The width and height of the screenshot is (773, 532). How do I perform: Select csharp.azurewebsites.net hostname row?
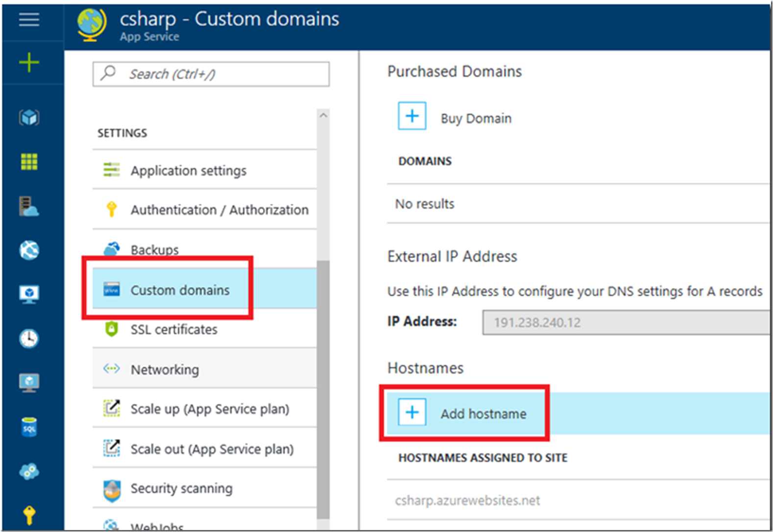click(578, 500)
